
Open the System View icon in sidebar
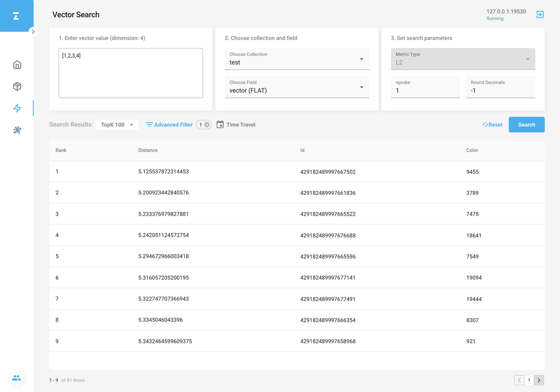17,130
